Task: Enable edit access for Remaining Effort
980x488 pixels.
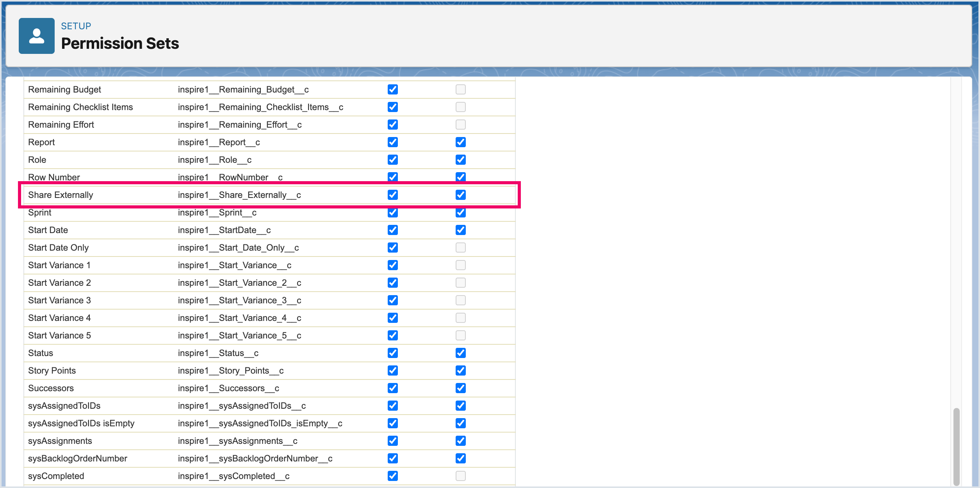Action: coord(460,125)
